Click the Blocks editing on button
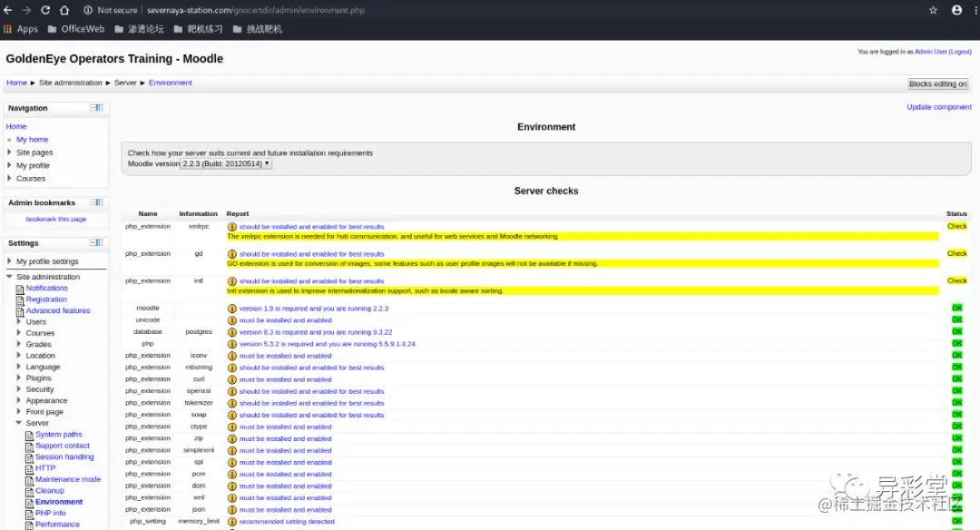 [x=938, y=83]
